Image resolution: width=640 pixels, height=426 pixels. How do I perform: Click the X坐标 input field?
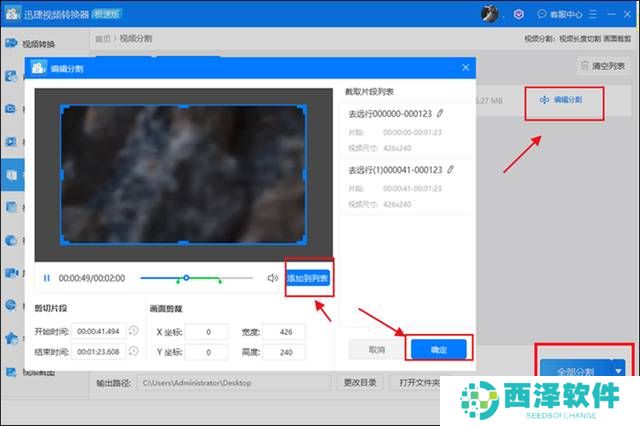click(206, 332)
